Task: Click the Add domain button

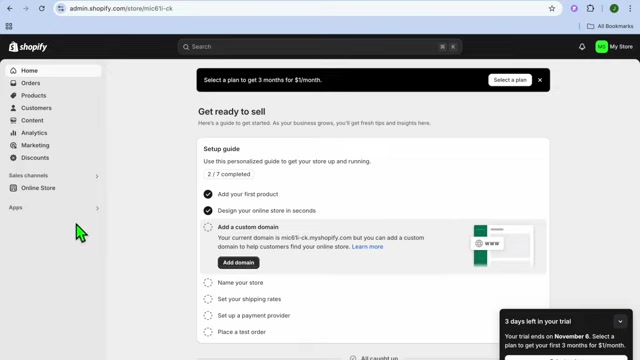Action: [238, 262]
